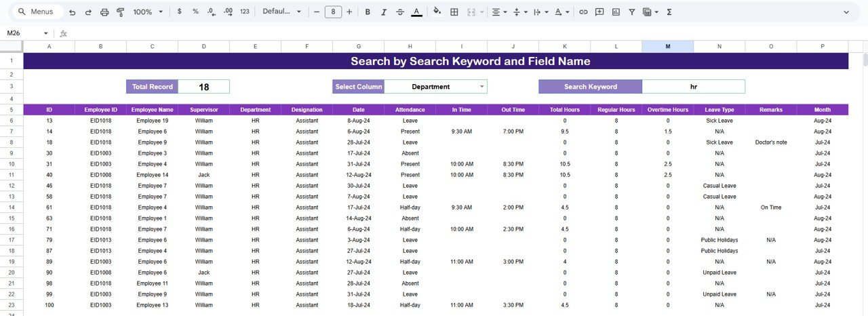Click the Overtime Hours header cell
868x316 pixels.
[667, 109]
